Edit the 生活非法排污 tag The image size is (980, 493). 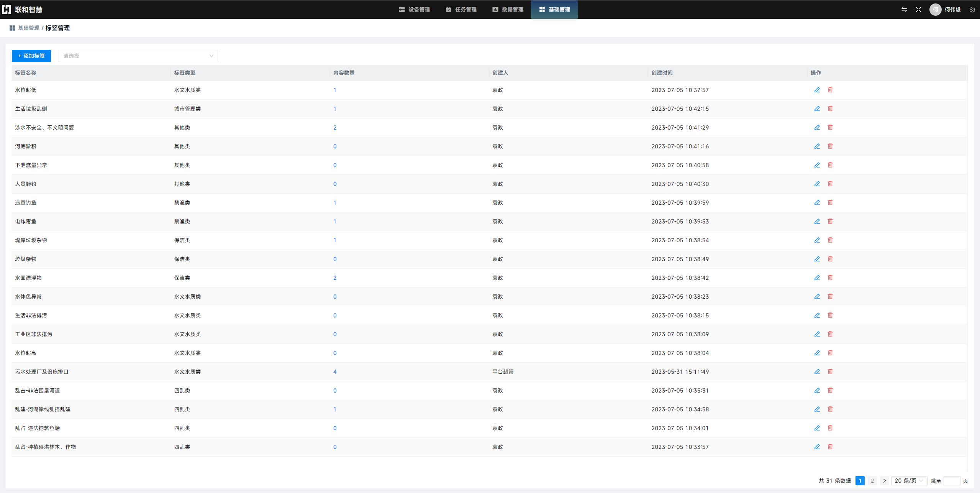(x=817, y=316)
